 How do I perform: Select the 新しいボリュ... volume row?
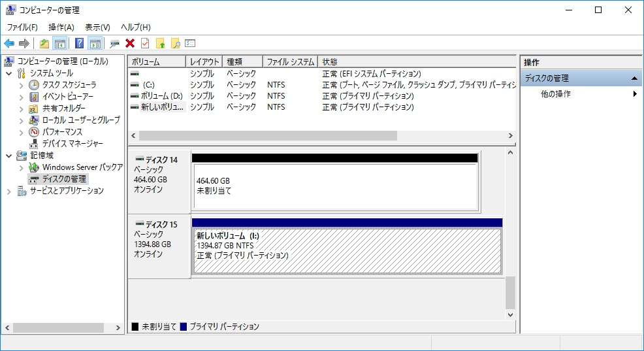(322, 107)
